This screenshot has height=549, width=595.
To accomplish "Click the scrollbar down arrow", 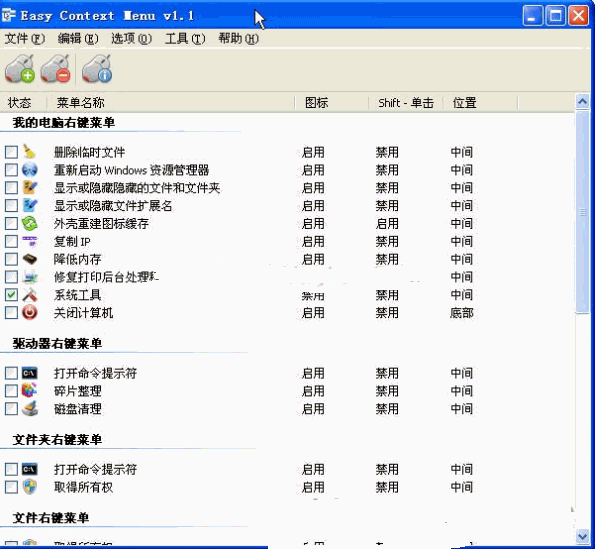I will (x=582, y=536).
